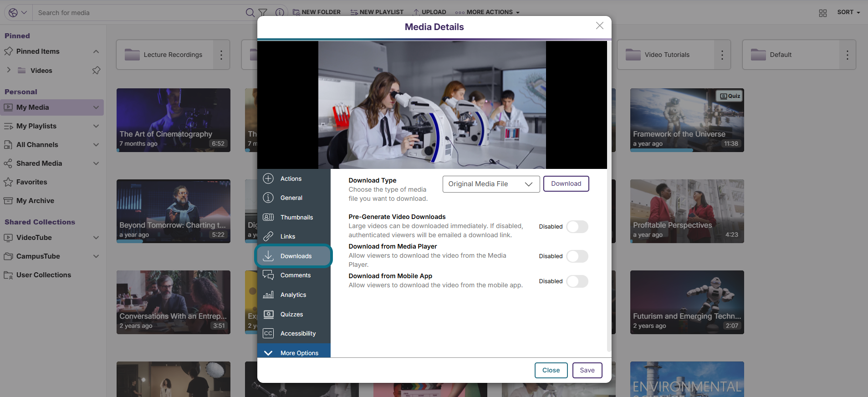This screenshot has width=868, height=397.
Task: Open Default folder options menu
Action: [x=848, y=55]
